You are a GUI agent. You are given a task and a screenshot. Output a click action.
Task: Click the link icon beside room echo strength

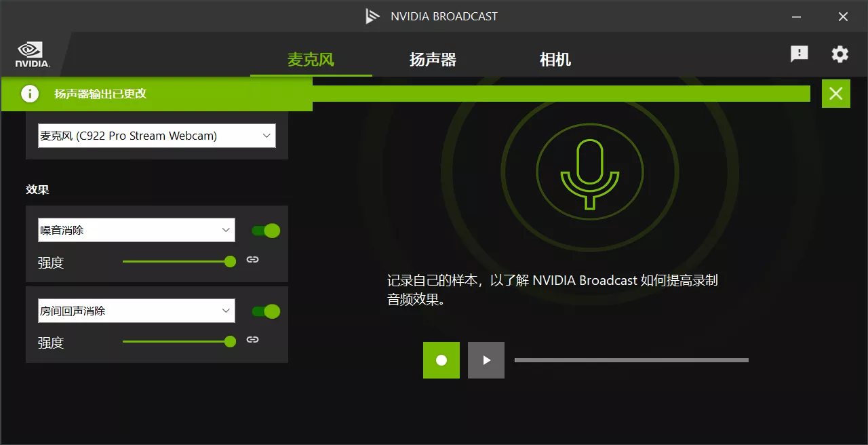pos(252,340)
